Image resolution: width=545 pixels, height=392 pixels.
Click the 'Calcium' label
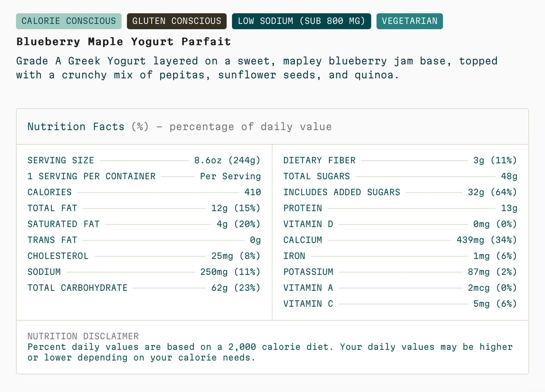(303, 240)
